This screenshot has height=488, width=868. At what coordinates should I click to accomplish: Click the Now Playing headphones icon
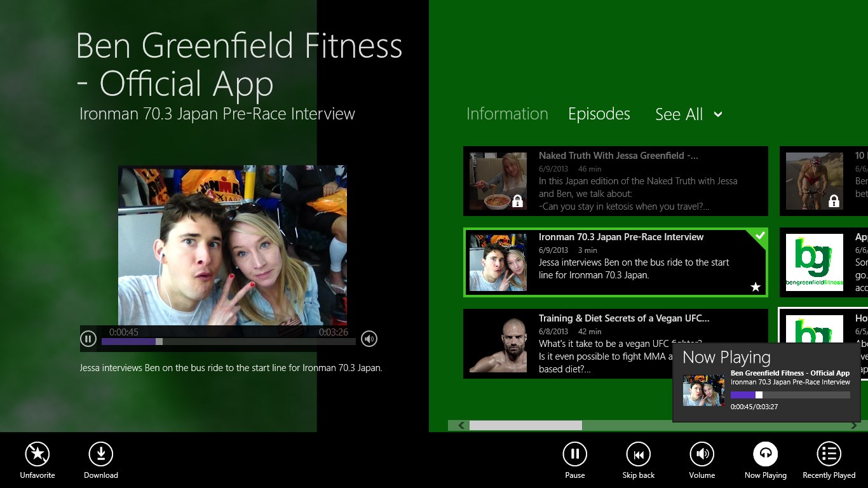tap(765, 454)
